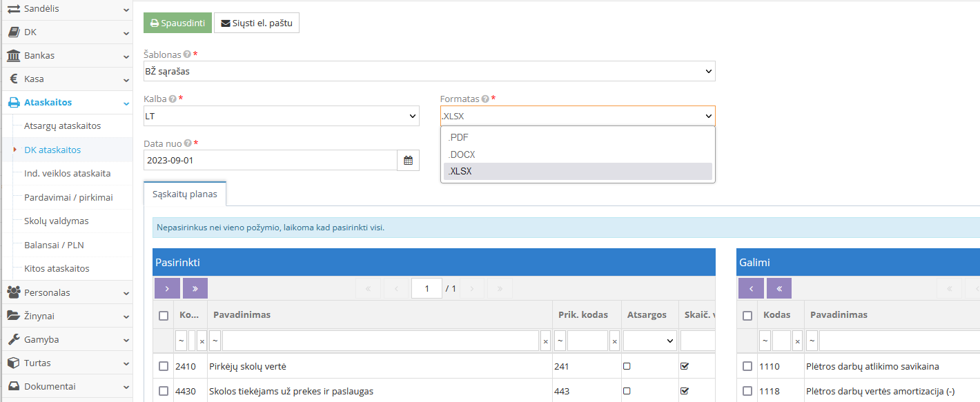Screen dimensions: 980x402
Task: Open the calendar picker for Data nuo
Action: 408,161
